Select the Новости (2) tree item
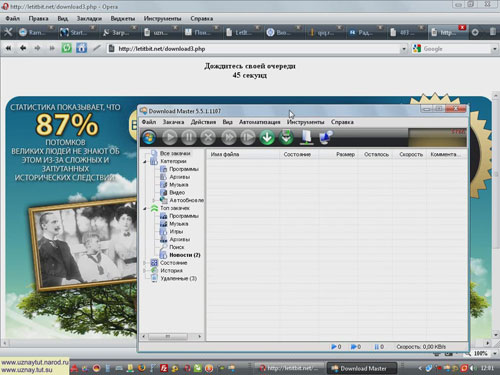Viewport: 500px width, 375px height. tap(185, 255)
